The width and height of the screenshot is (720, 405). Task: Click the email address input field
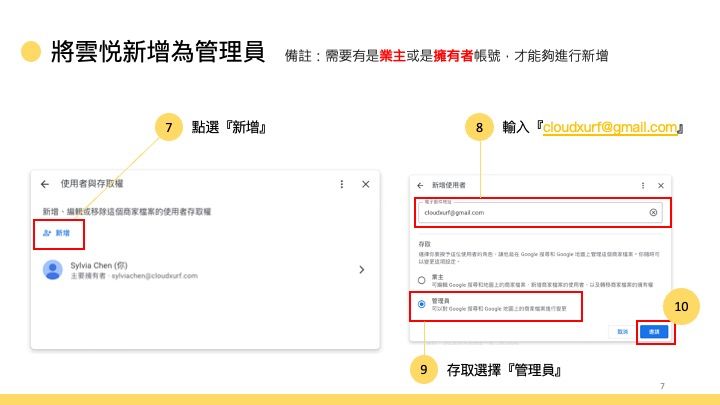530,213
